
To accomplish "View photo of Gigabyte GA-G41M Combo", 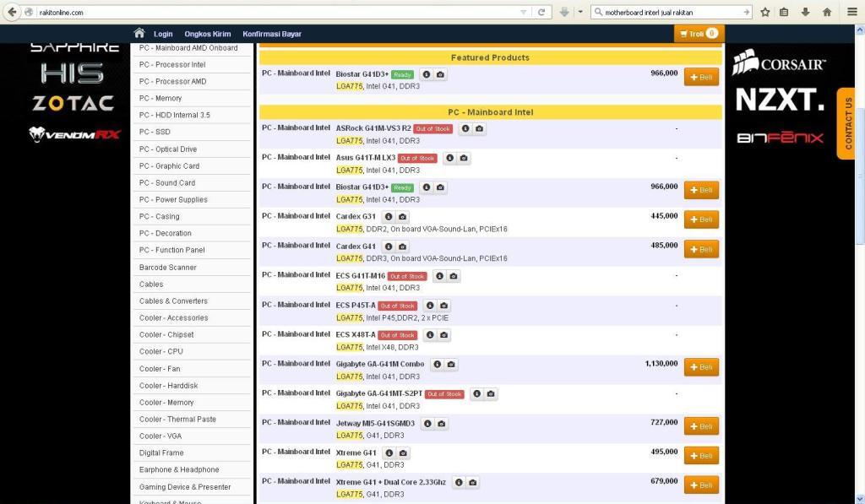I will pyautogui.click(x=451, y=365).
